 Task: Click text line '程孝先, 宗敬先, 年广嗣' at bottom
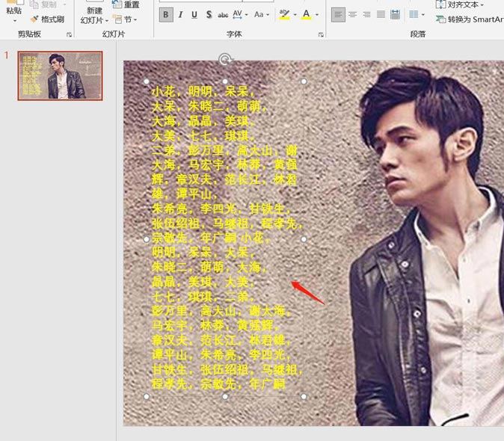point(218,384)
